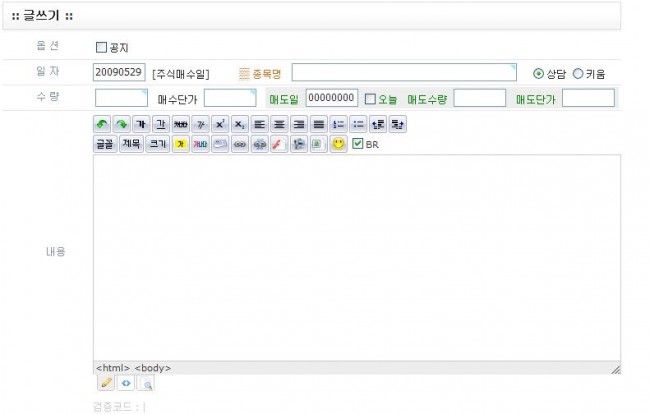Open the 글꼴 font dropdown
Viewport: 650px width, 414px height.
coord(105,144)
